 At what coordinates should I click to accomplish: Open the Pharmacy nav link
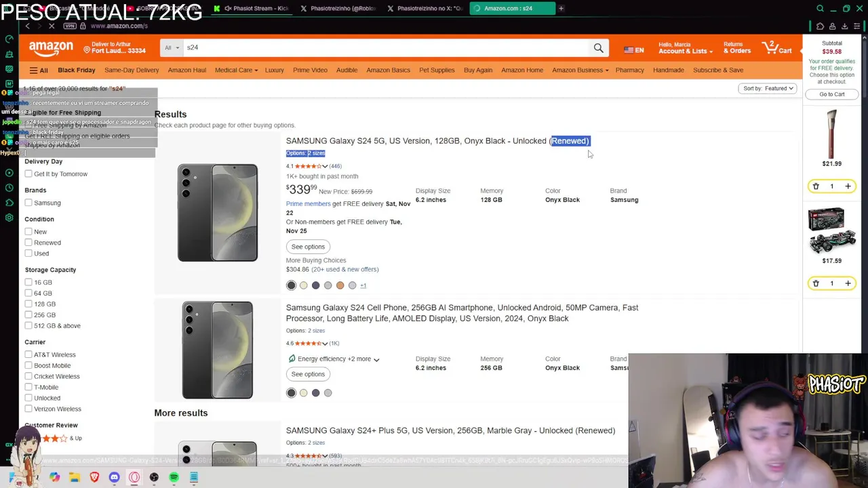click(x=629, y=70)
